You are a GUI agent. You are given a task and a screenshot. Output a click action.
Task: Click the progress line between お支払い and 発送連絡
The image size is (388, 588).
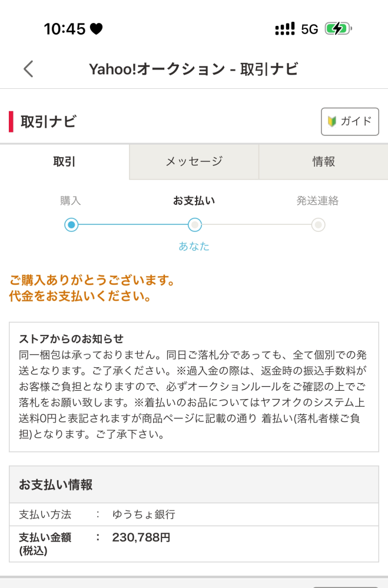256,225
